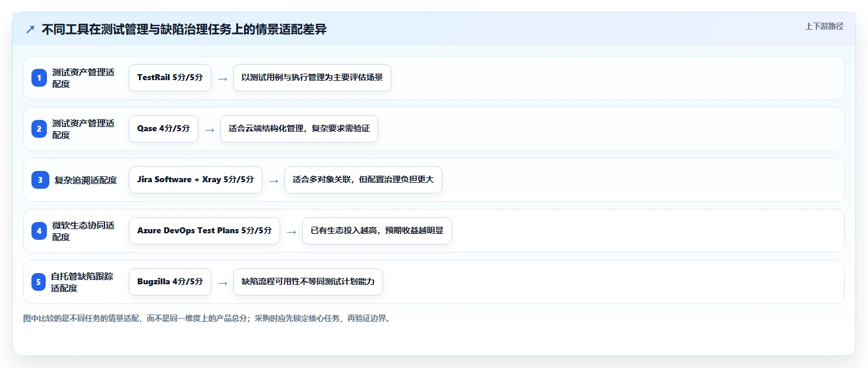Select the Qase 4分/5分 box

point(163,129)
